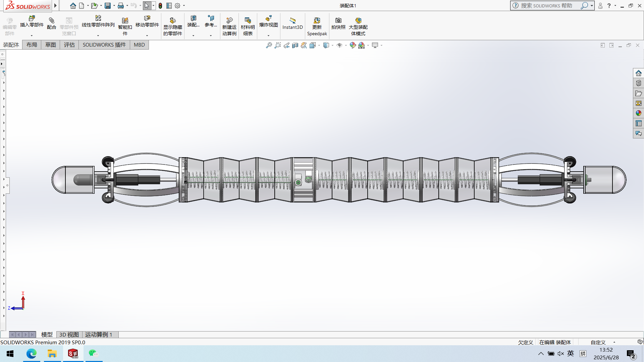The image size is (644, 362).
Task: Toggle Instant3D mode
Action: click(292, 23)
